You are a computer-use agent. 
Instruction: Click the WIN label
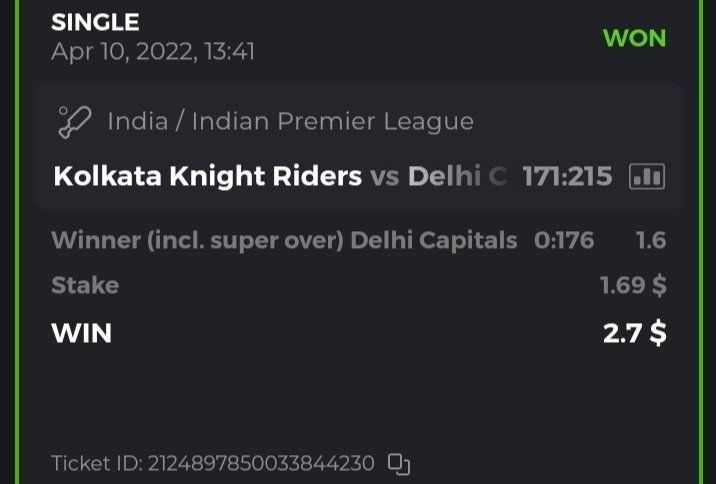[x=81, y=333]
